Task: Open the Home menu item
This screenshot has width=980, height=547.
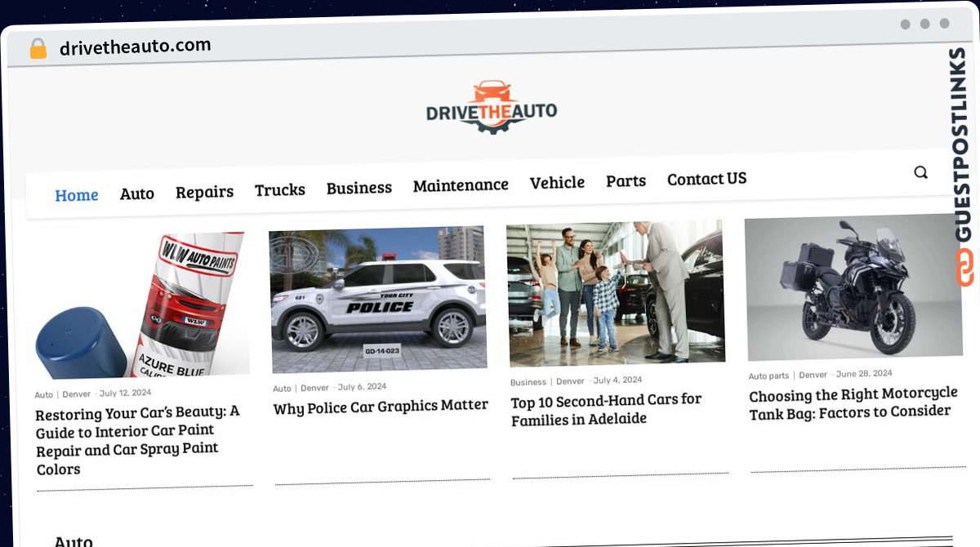Action: pos(77,195)
